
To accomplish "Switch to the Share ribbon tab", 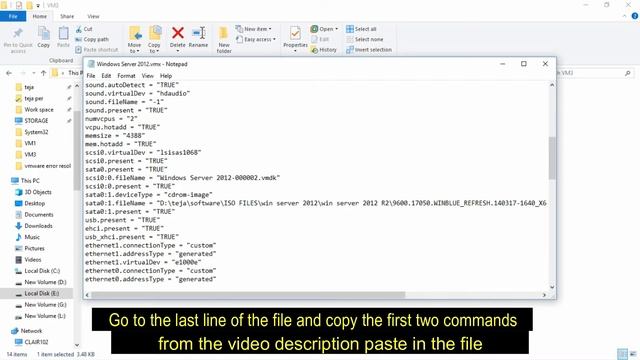I will point(67,16).
